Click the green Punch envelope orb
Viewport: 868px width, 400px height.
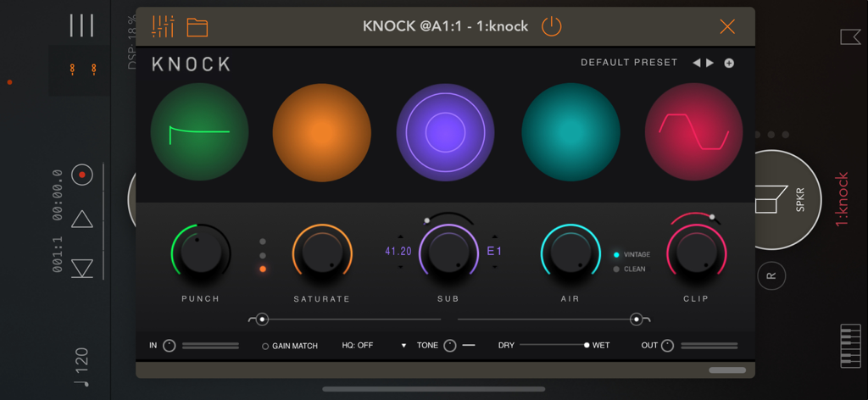(199, 132)
